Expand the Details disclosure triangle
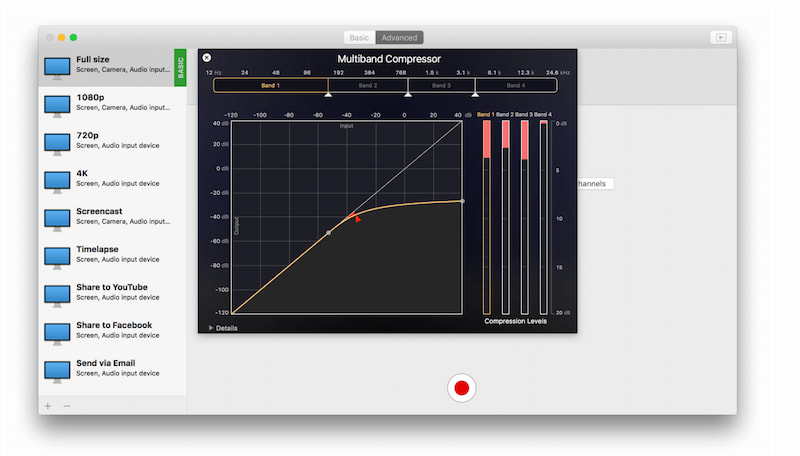The width and height of the screenshot is (800, 456). tap(211, 328)
